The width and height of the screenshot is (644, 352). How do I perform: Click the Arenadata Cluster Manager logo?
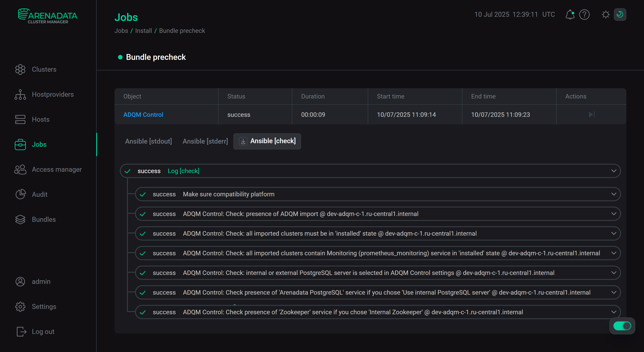48,16
